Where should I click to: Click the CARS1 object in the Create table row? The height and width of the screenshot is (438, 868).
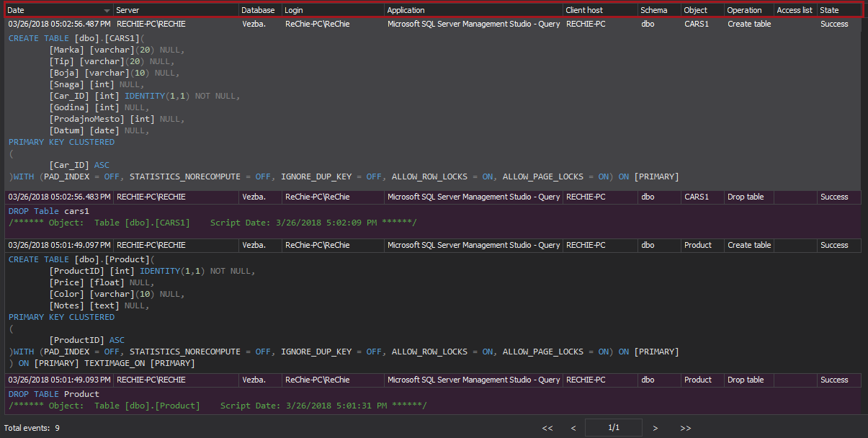pyautogui.click(x=702, y=24)
